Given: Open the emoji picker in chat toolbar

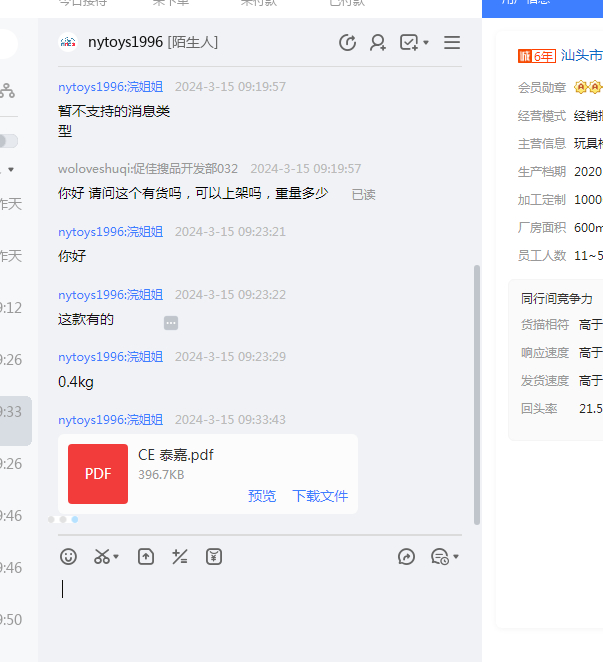Looking at the screenshot, I should (68, 557).
